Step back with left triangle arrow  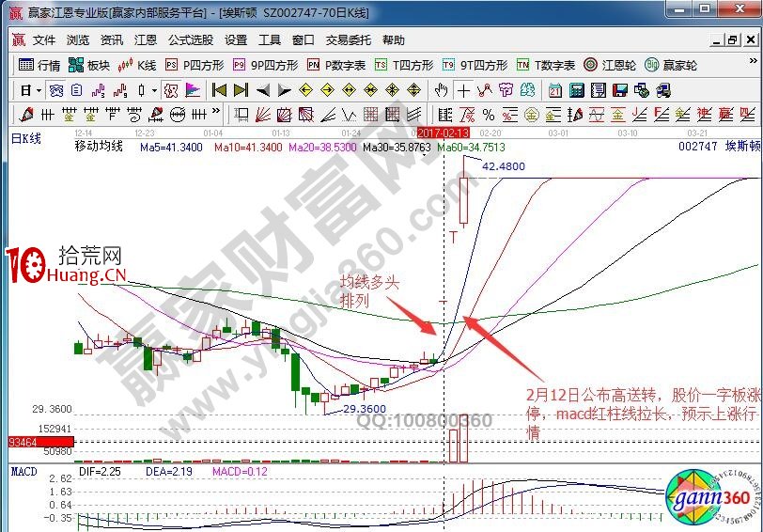point(263,90)
